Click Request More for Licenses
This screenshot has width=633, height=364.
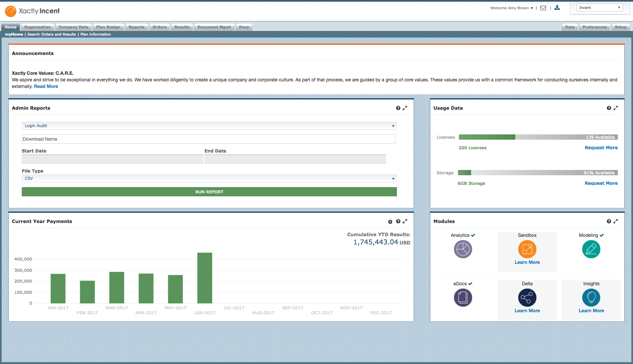[601, 148]
